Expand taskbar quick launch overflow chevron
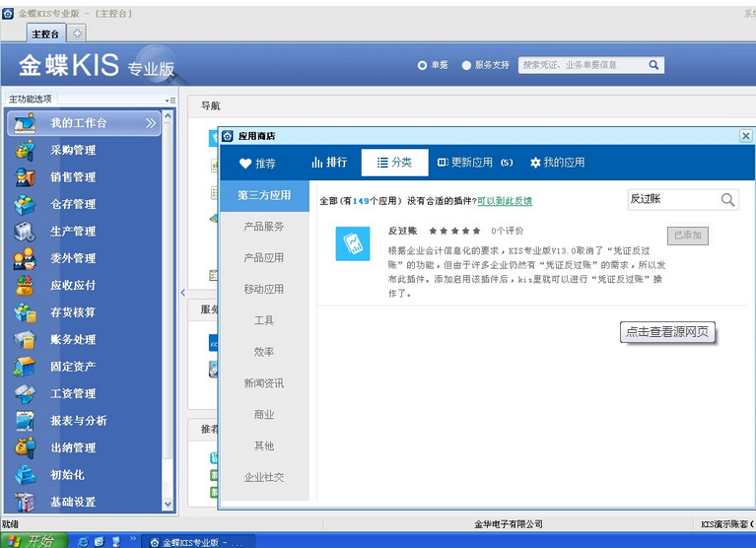This screenshot has width=756, height=548. point(133,539)
